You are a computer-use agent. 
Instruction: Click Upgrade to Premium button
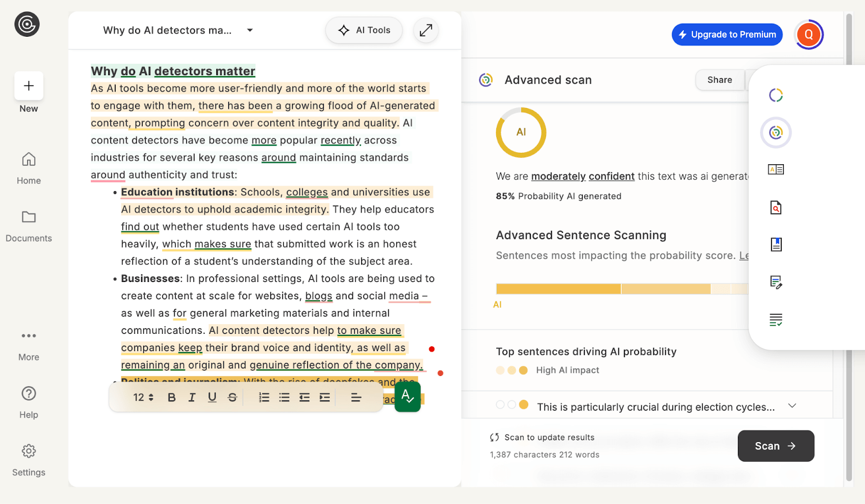click(727, 35)
